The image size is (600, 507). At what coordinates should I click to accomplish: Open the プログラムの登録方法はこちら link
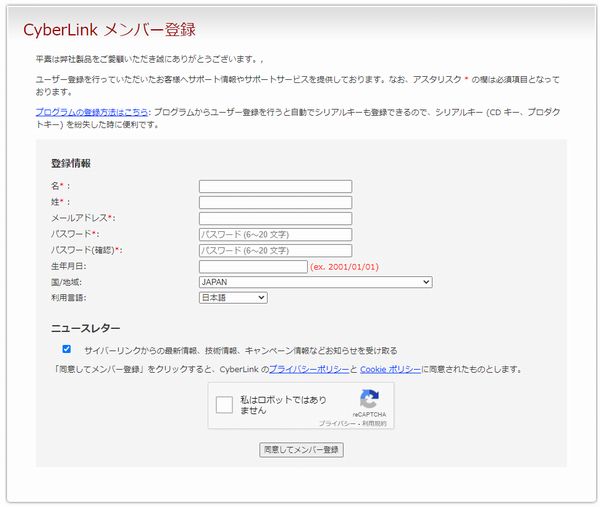point(92,112)
